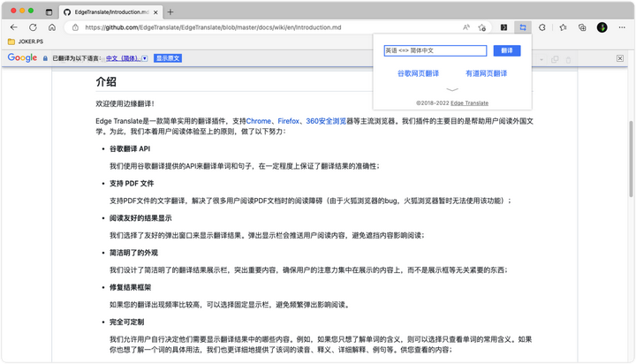Add page to favorites with star-plus icon
The height and width of the screenshot is (364, 636).
(482, 27)
